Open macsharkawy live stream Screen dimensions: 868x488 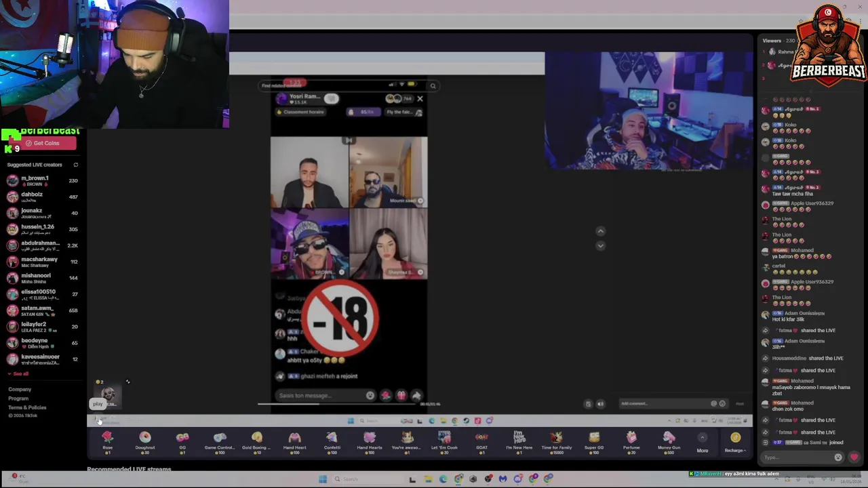pyautogui.click(x=43, y=262)
